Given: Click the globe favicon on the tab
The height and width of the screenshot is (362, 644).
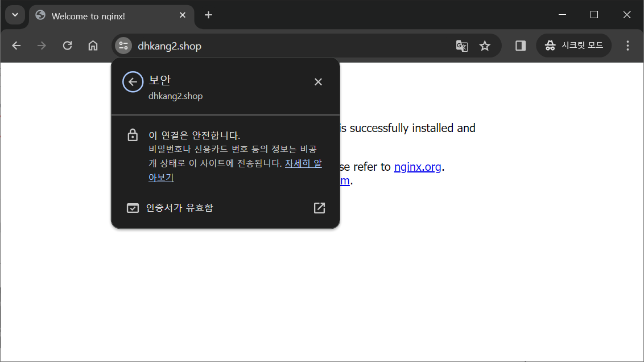Looking at the screenshot, I should coord(40,15).
